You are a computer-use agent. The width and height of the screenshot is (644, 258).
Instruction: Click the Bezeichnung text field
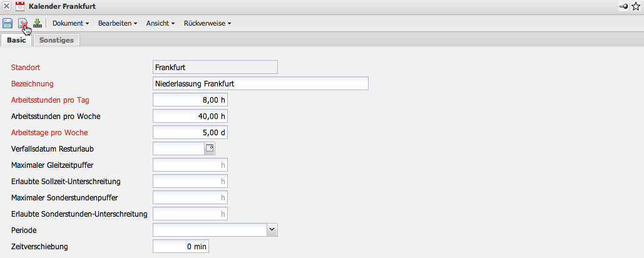tap(260, 83)
